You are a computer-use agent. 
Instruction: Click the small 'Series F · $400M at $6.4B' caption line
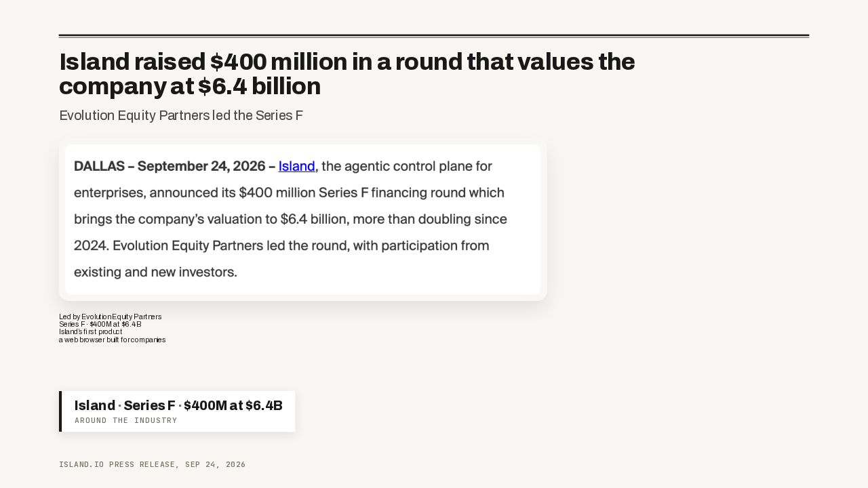tap(100, 324)
